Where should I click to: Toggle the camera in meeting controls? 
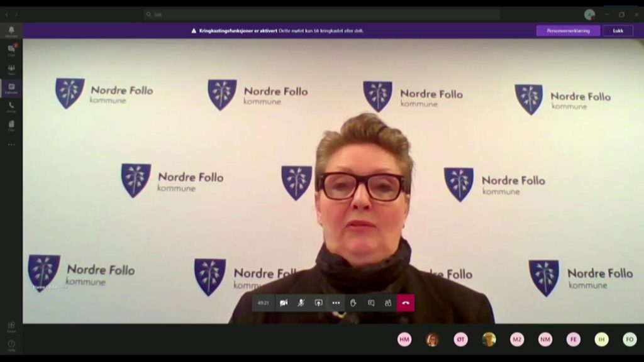pos(284,303)
